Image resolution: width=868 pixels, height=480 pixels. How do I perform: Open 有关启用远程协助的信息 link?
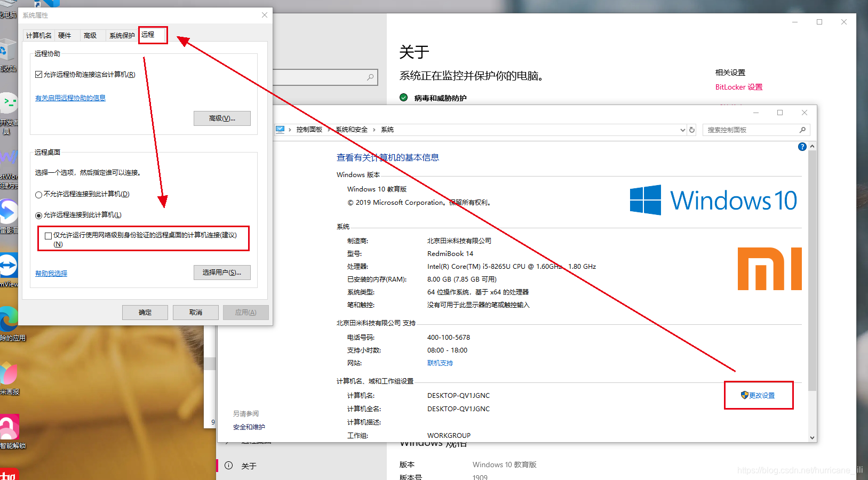click(70, 98)
